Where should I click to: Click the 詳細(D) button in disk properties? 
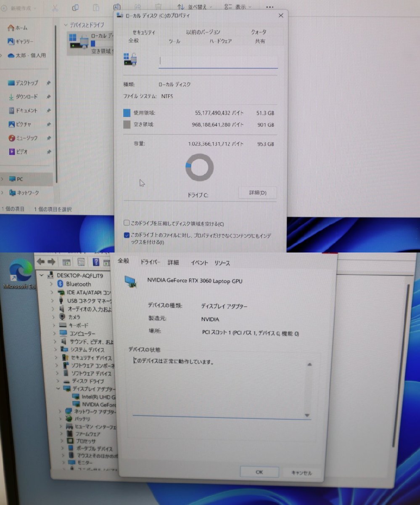[x=258, y=193]
